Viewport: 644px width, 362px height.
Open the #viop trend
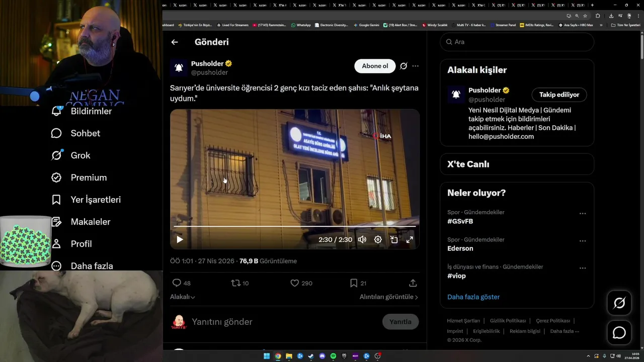(x=456, y=276)
